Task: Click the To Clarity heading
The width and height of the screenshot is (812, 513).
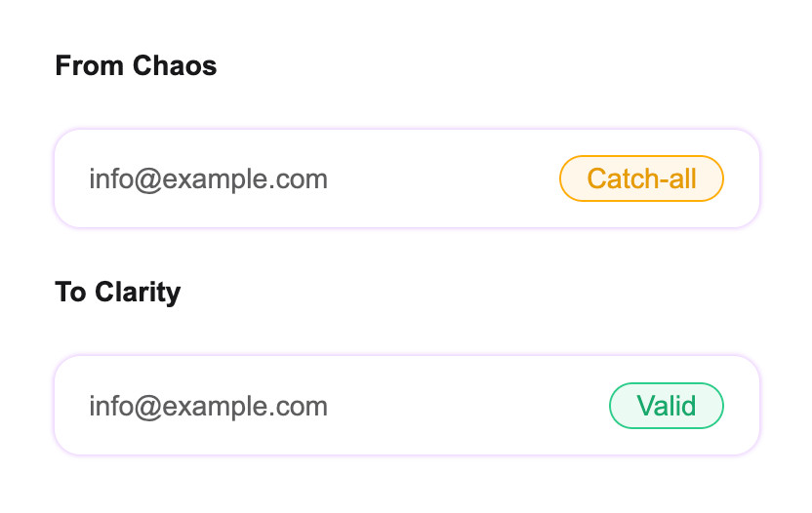Action: point(117,293)
